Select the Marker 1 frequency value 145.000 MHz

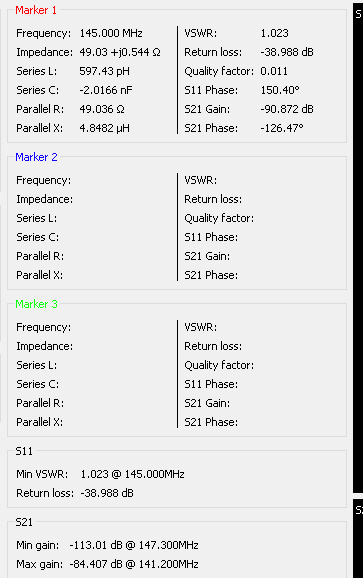111,33
